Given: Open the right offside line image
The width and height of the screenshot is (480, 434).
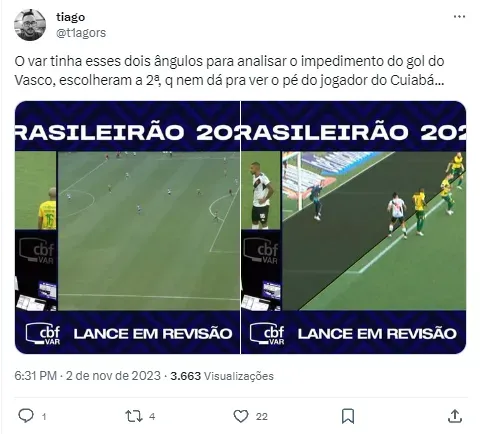Looking at the screenshot, I should [x=353, y=227].
